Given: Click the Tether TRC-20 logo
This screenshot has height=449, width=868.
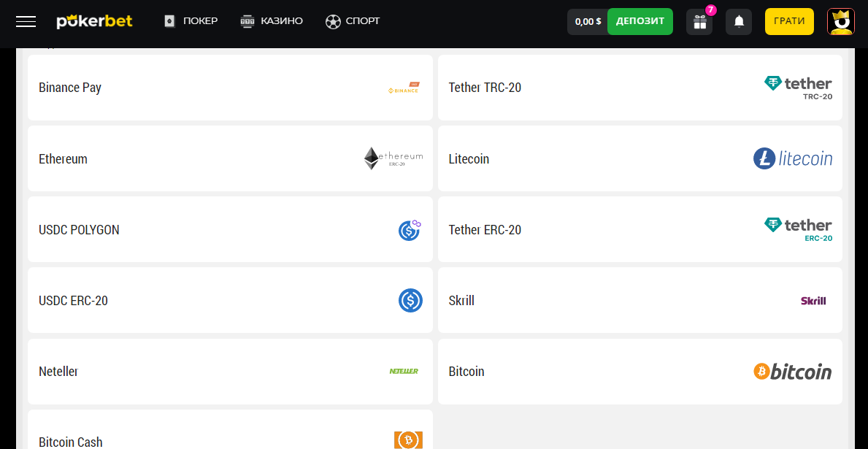Looking at the screenshot, I should click(798, 88).
